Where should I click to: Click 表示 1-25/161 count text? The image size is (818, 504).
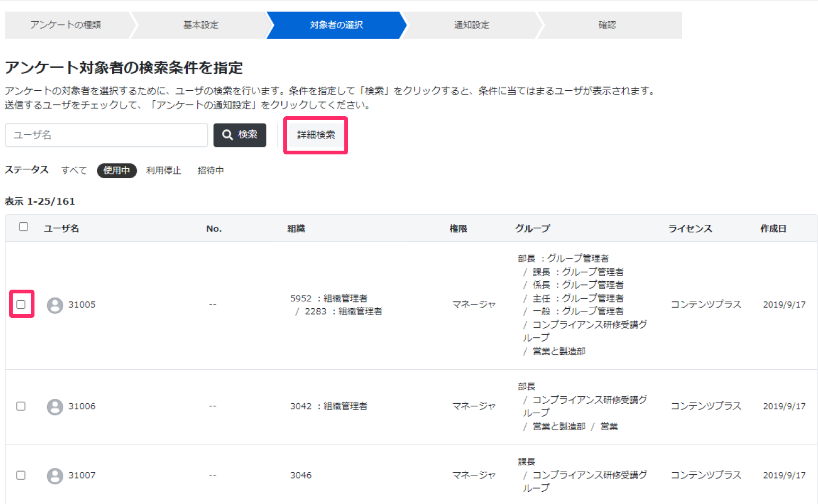[40, 201]
